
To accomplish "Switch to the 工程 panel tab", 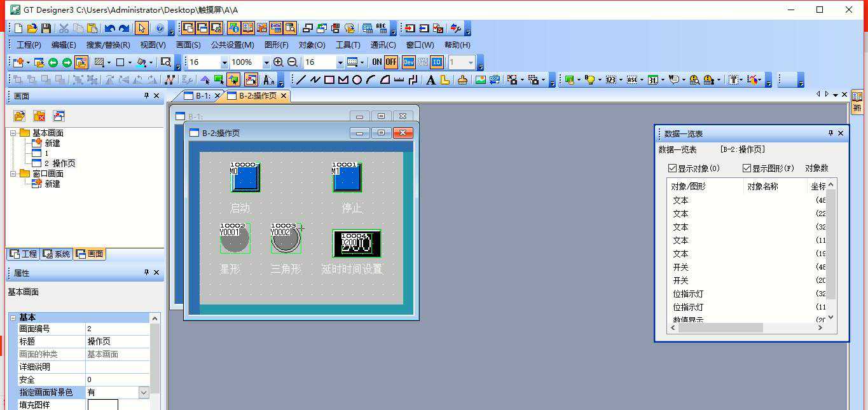I will tap(24, 254).
